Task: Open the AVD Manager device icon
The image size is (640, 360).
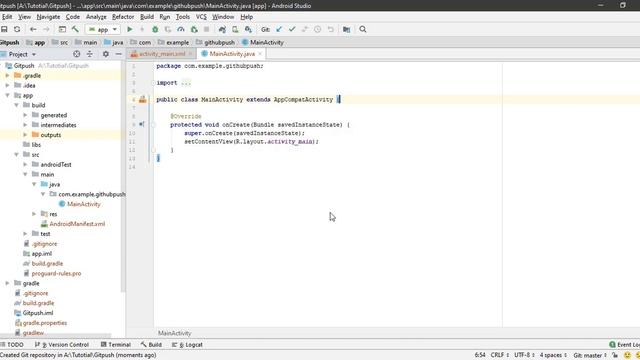Action: [235, 29]
